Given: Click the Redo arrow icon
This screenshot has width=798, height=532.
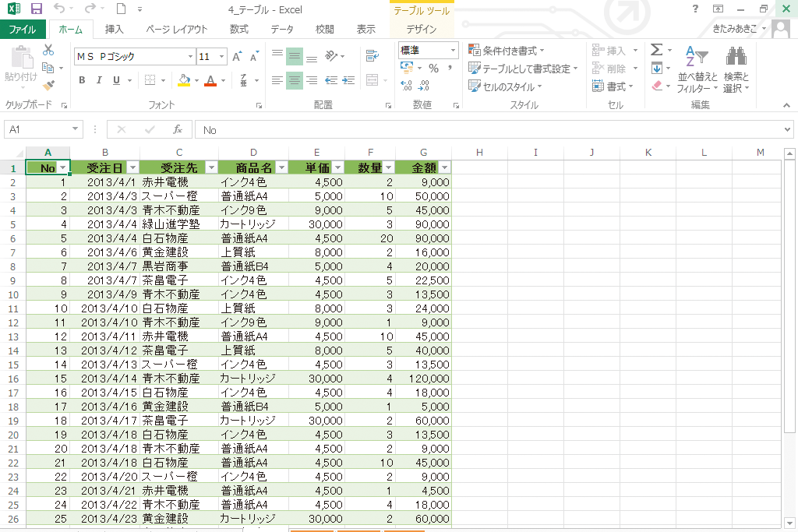Looking at the screenshot, I should [x=90, y=9].
